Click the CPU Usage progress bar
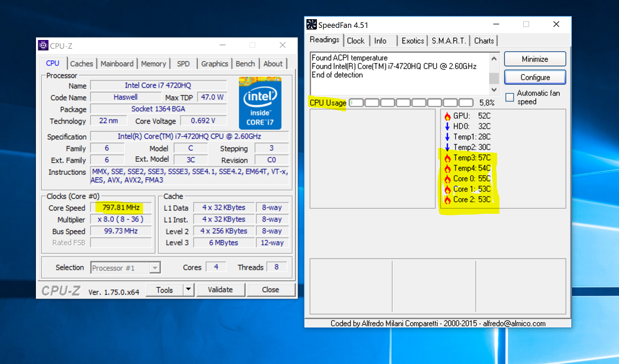Viewport: 619px width, 364px height. click(411, 103)
